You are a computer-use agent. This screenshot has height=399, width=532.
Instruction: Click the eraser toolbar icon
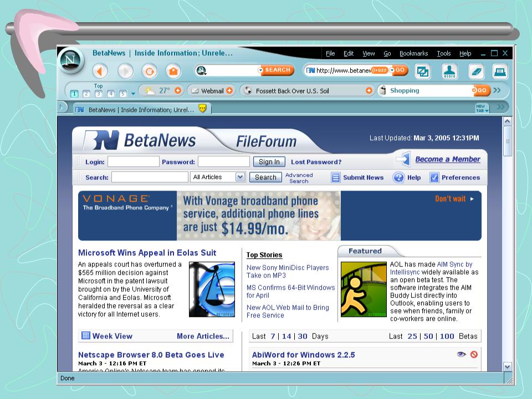tap(477, 71)
